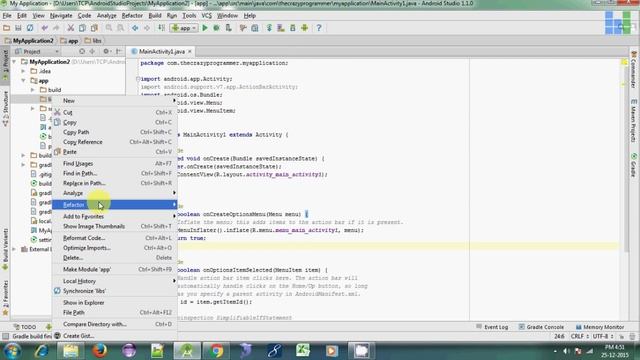Screen dimensions: 640x360
Task: Toggle the Build Variants side panel
Action: (x=5, y=249)
